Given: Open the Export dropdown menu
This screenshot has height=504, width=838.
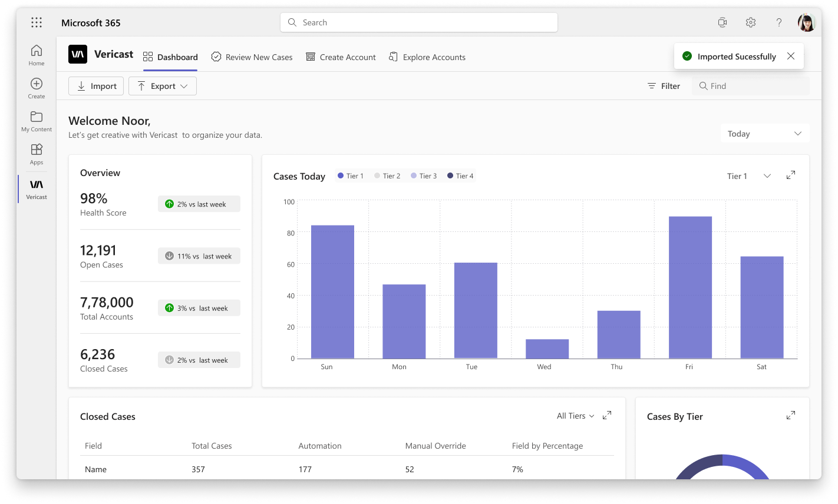Looking at the screenshot, I should 163,86.
